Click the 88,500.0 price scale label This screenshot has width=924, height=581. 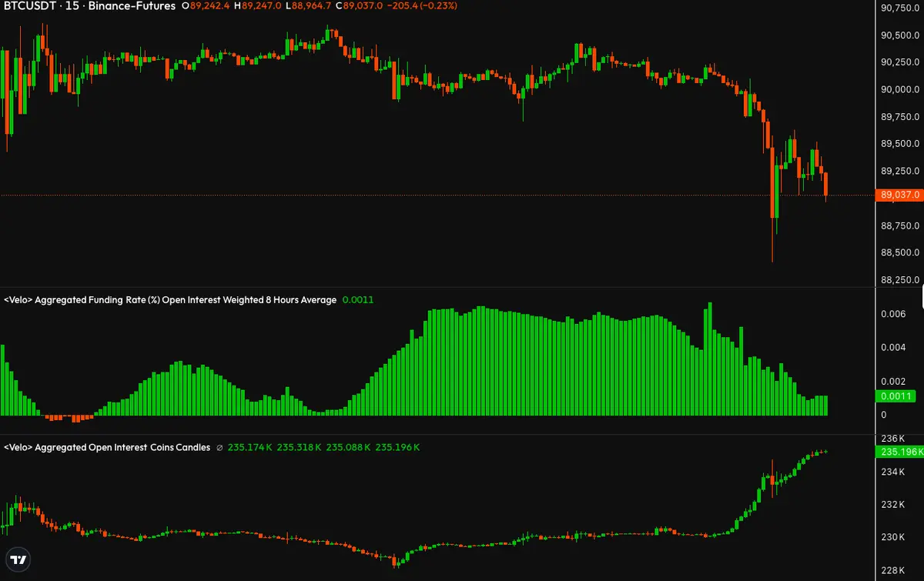(901, 252)
